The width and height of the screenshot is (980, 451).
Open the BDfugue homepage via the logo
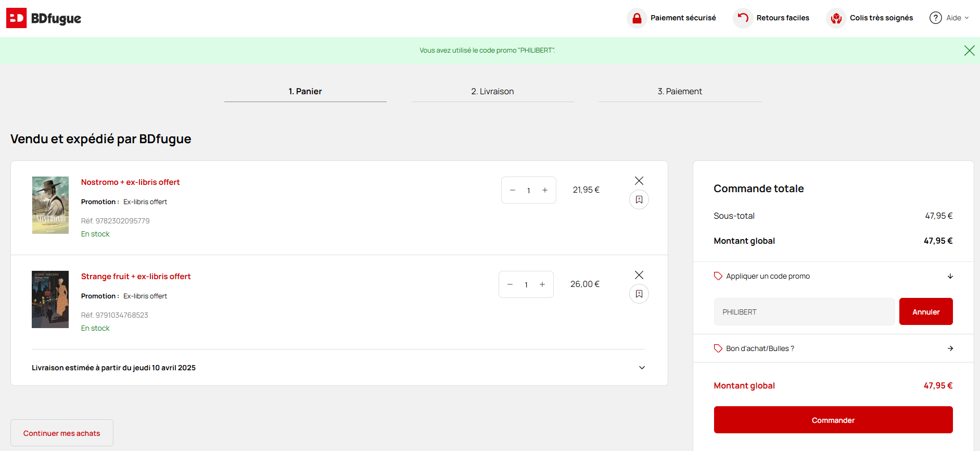pyautogui.click(x=44, y=18)
